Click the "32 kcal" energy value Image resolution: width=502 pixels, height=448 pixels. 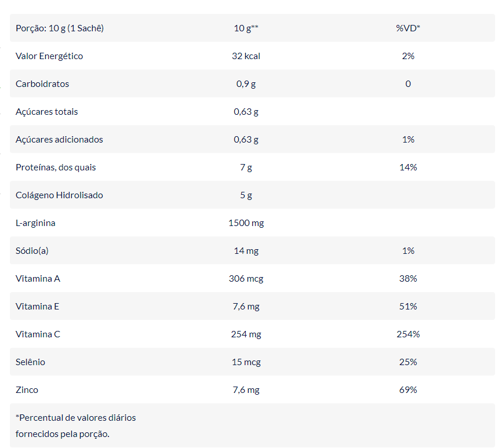tap(246, 56)
